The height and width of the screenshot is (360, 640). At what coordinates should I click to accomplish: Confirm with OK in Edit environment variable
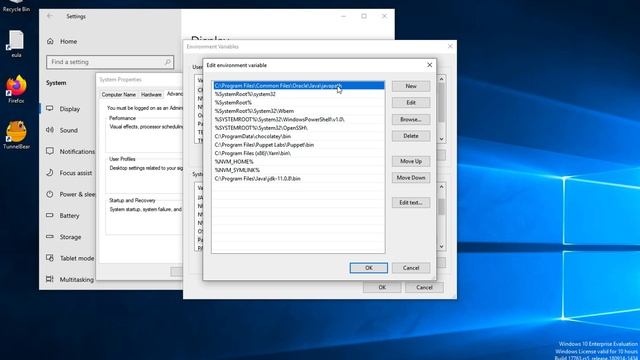[x=369, y=268]
